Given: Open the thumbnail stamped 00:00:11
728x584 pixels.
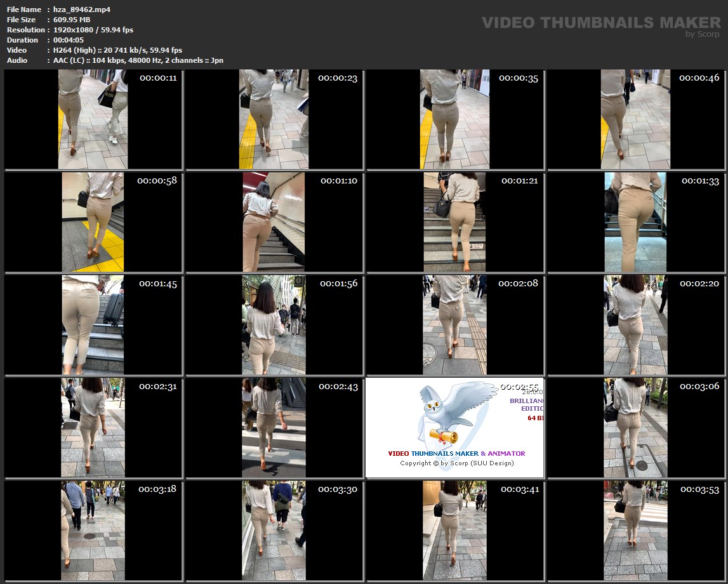Looking at the screenshot, I should click(x=93, y=119).
